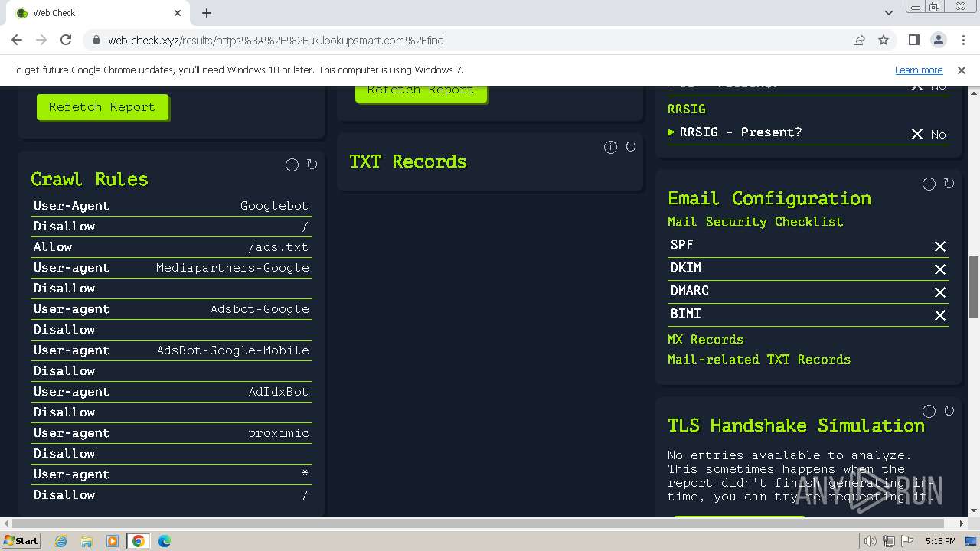Viewport: 980px width, 551px height.
Task: Bookmark this page with star icon
Action: pos(884,40)
